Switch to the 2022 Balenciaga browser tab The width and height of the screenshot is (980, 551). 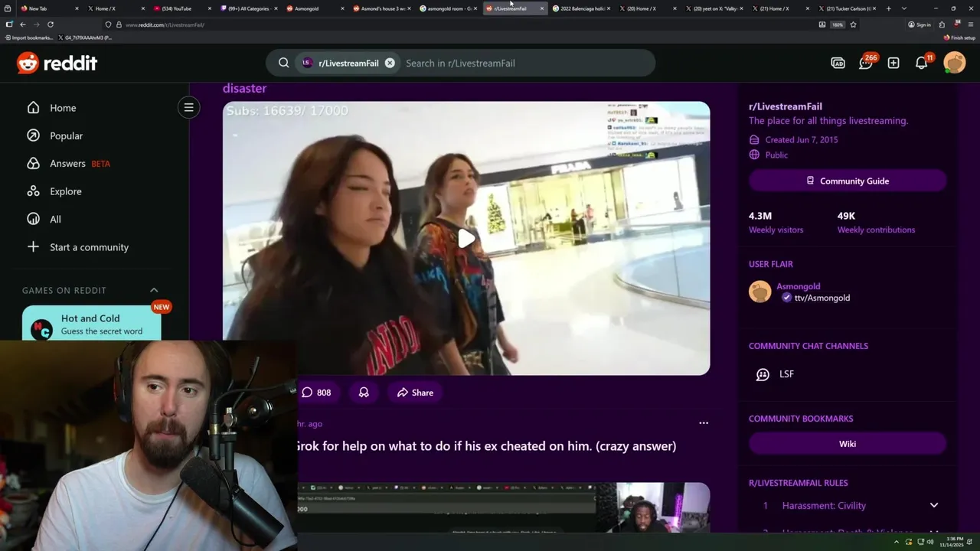(580, 8)
